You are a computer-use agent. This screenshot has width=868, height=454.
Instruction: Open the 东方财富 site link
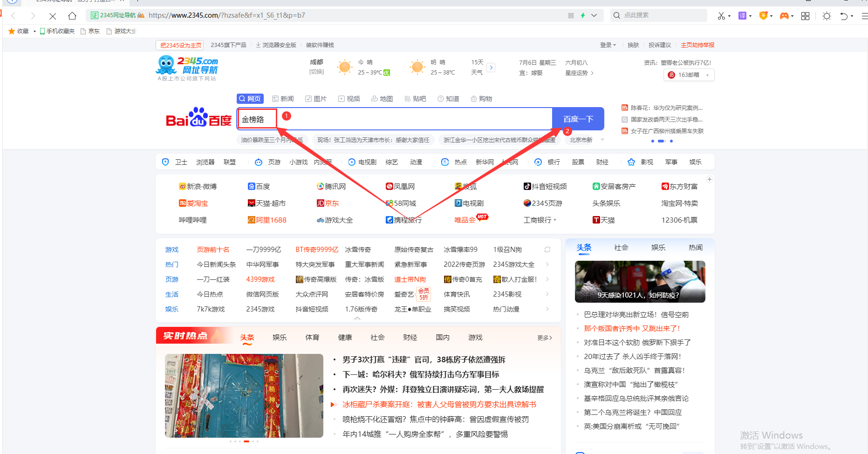(679, 186)
